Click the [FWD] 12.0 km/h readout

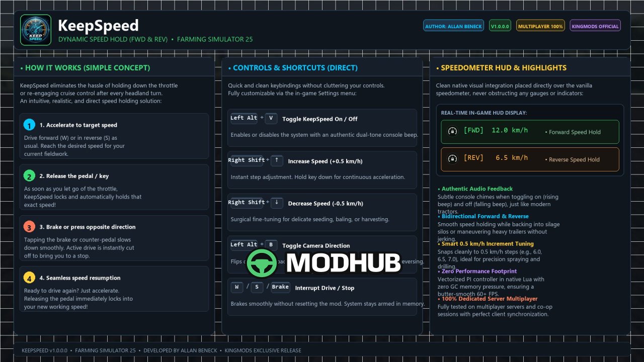[x=496, y=131]
